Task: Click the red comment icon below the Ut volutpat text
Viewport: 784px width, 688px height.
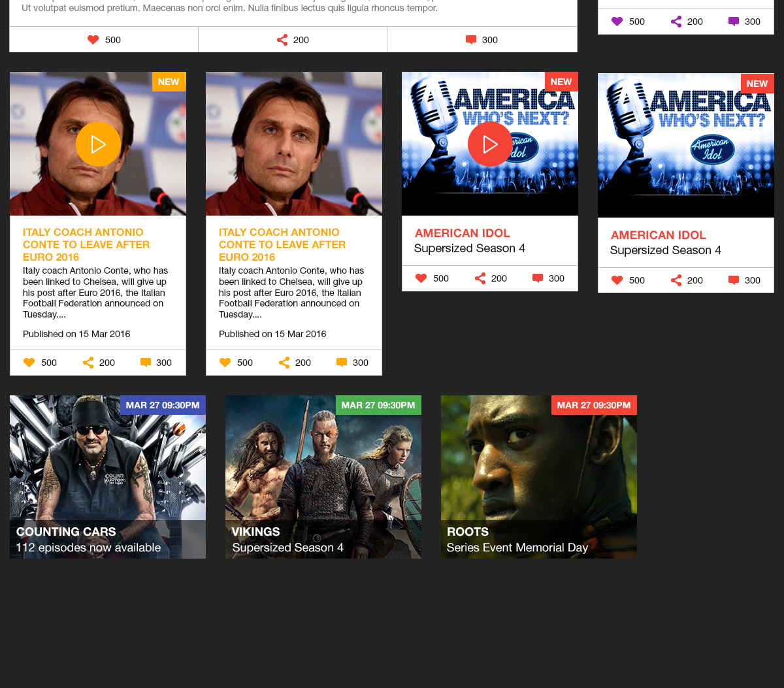Action: 471,40
